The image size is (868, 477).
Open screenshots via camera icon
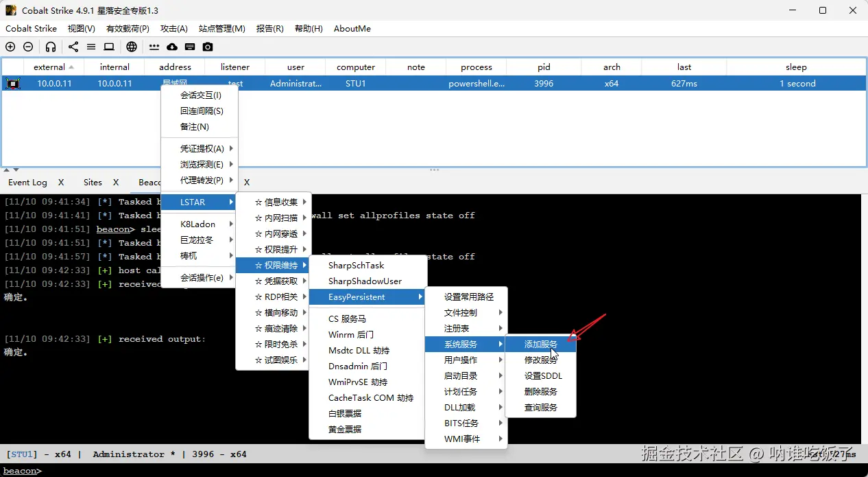coord(208,47)
